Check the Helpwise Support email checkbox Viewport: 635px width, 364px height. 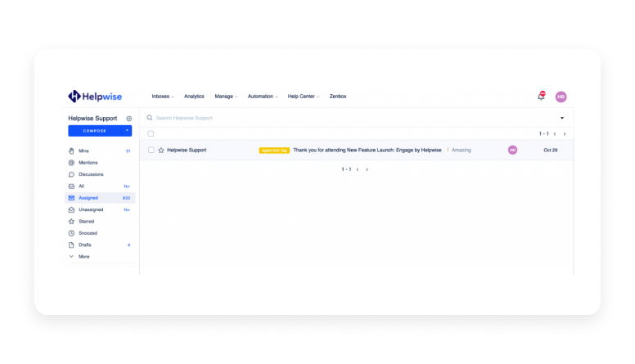[x=151, y=151]
